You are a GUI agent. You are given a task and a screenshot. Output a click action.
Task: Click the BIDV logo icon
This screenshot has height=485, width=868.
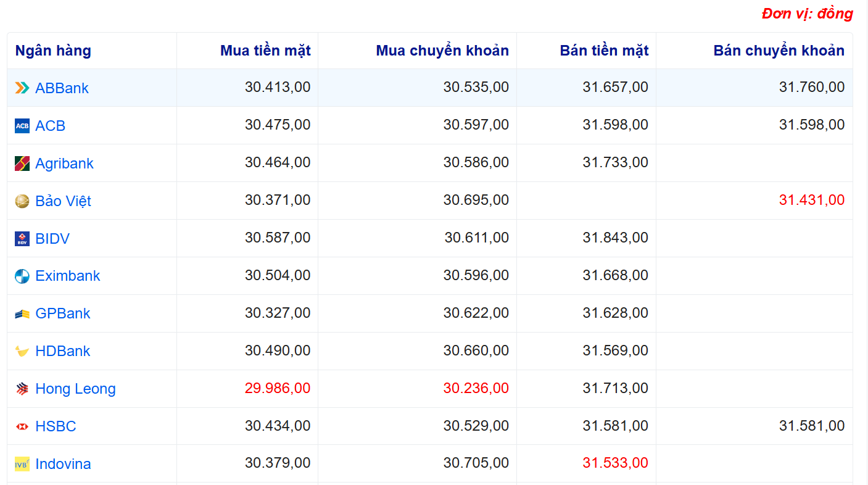[x=22, y=239]
